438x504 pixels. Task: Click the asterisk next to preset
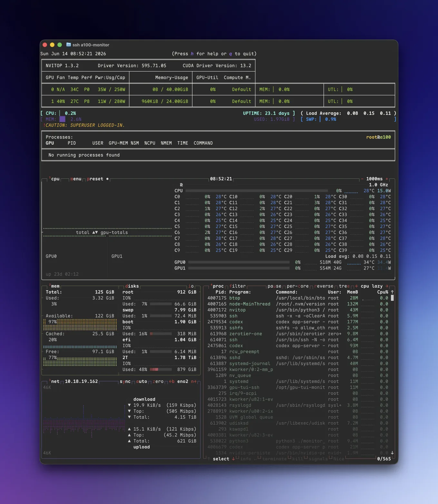[x=107, y=179]
